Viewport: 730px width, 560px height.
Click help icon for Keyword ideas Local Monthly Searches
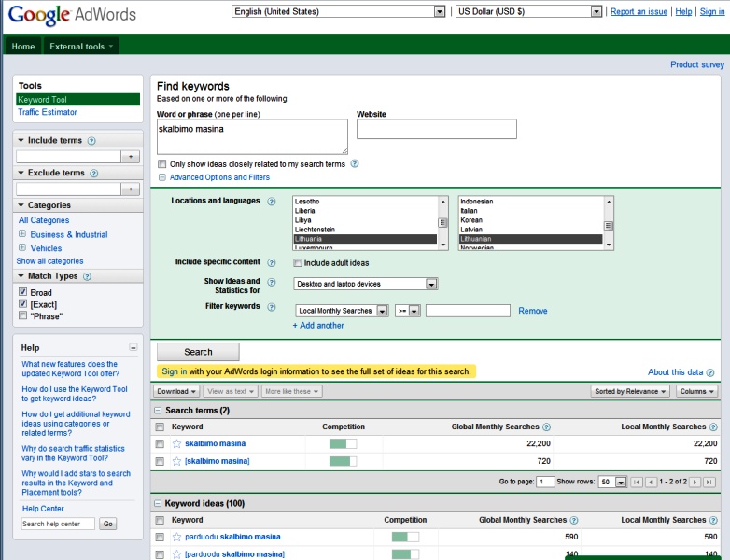(713, 520)
